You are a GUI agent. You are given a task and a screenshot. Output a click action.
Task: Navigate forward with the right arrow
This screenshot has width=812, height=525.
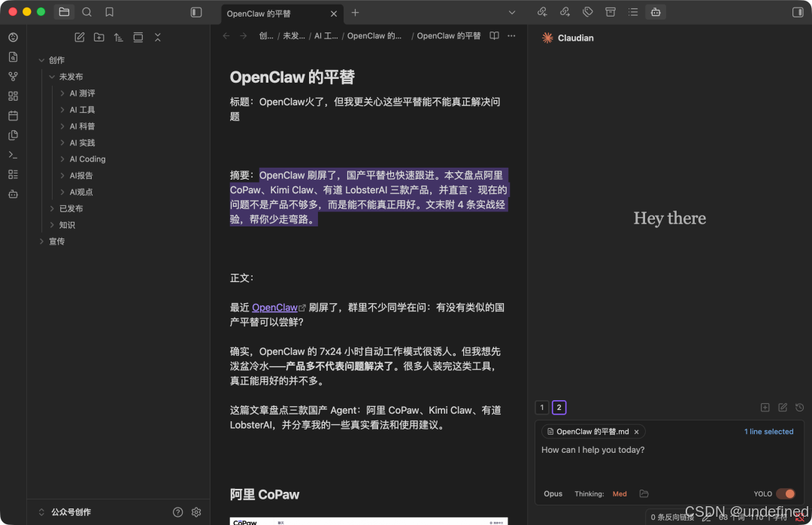click(x=244, y=36)
